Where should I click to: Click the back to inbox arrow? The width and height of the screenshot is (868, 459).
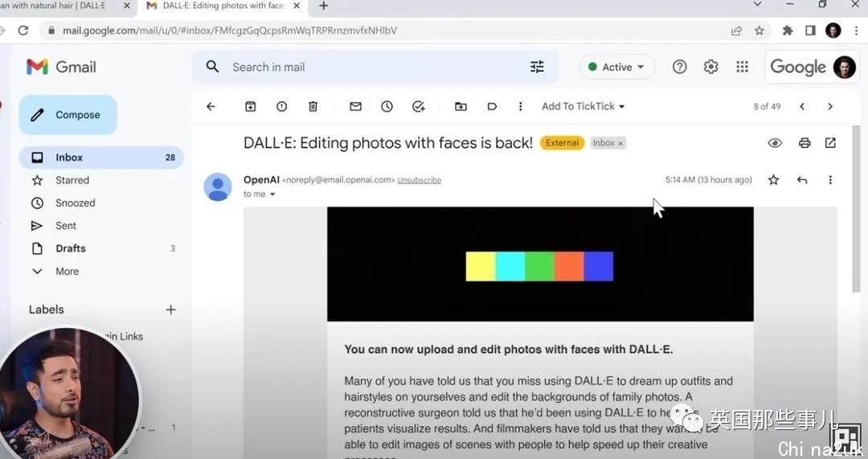(211, 106)
